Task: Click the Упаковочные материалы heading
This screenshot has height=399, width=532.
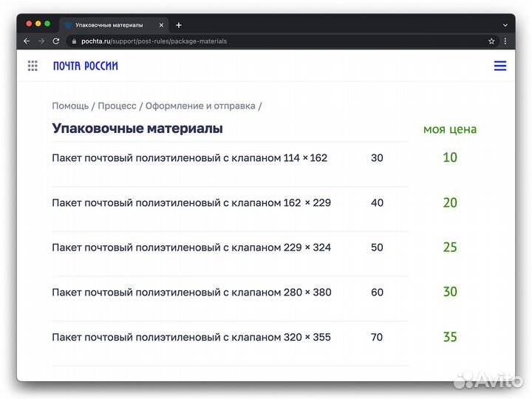Action: click(137, 129)
